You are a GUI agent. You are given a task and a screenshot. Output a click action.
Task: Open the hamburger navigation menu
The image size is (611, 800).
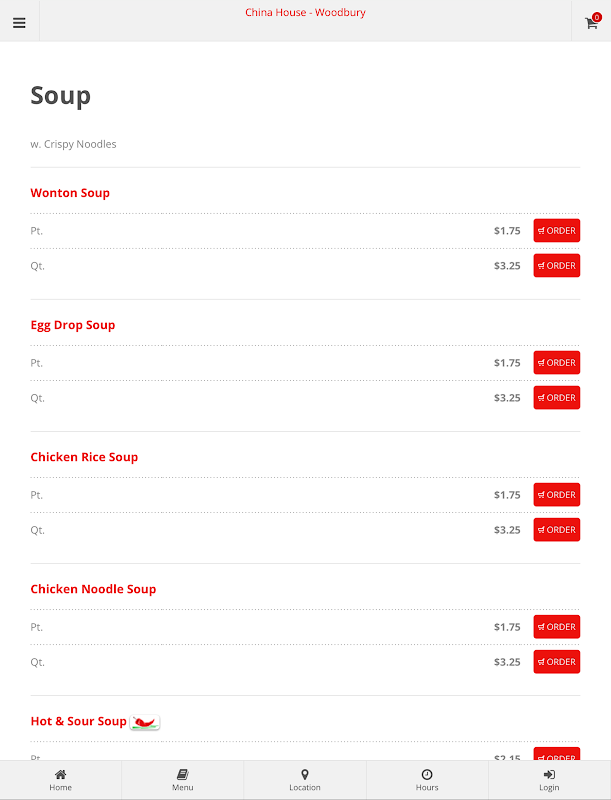tap(19, 22)
